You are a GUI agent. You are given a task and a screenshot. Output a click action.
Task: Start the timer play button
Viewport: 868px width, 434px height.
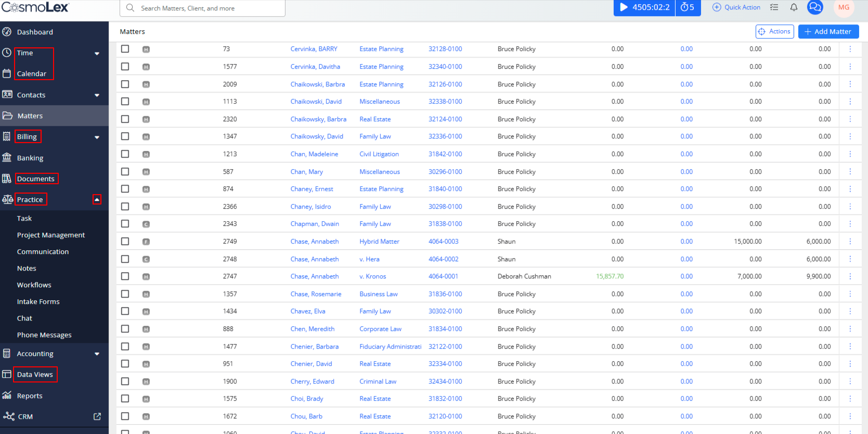(624, 7)
